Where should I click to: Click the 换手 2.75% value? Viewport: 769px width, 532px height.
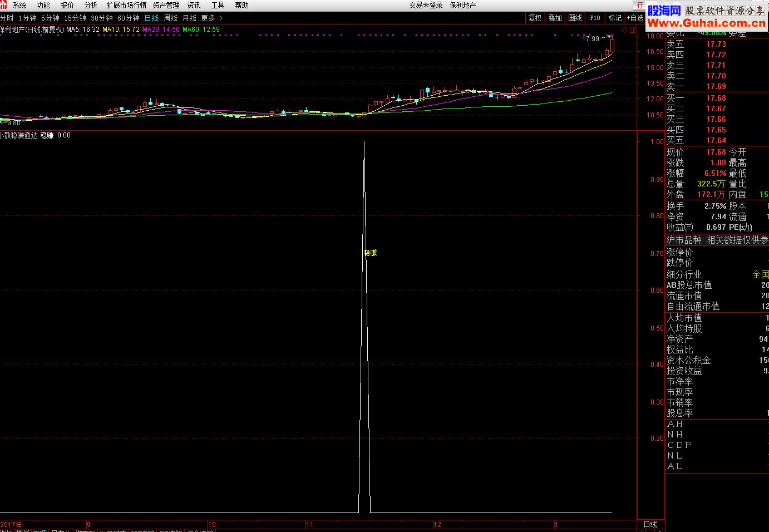[x=715, y=206]
